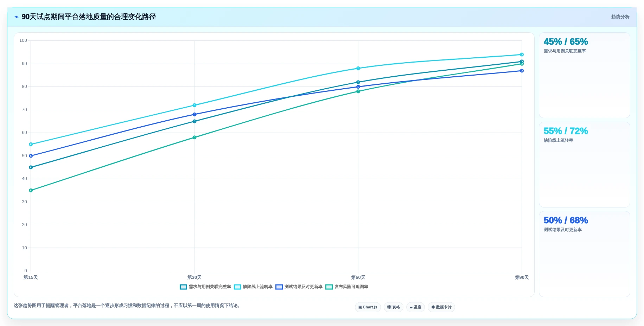Click the 45% / 65% stat value
The width and height of the screenshot is (644, 326).
pos(566,42)
